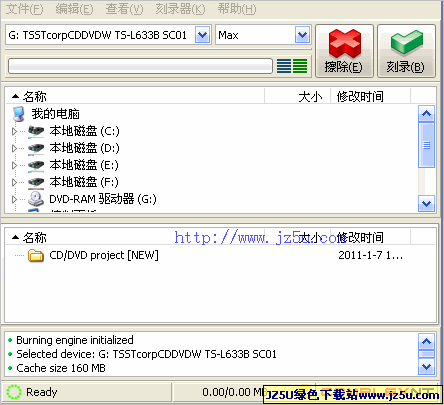Expand DVD-RAM 驱动器 (G:) tree node
The image size is (444, 405).
click(14, 199)
